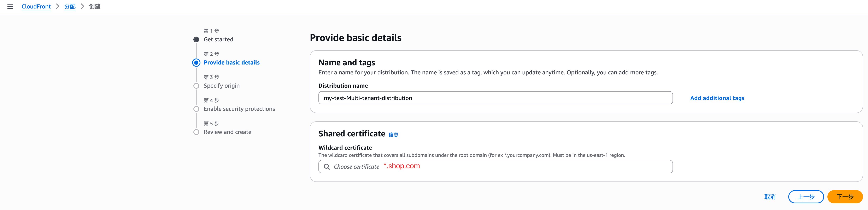
Task: Click Add additional tags link
Action: [x=717, y=98]
